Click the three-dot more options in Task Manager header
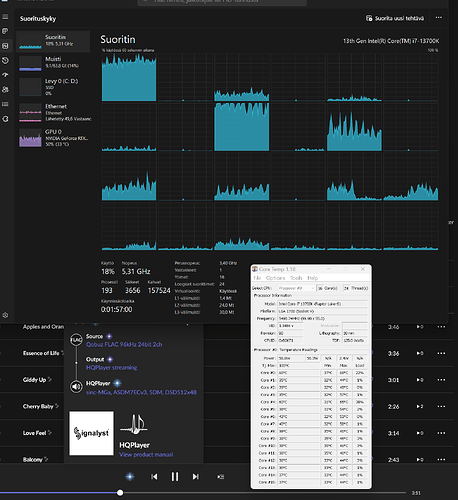The width and height of the screenshot is (458, 500). 439,18
